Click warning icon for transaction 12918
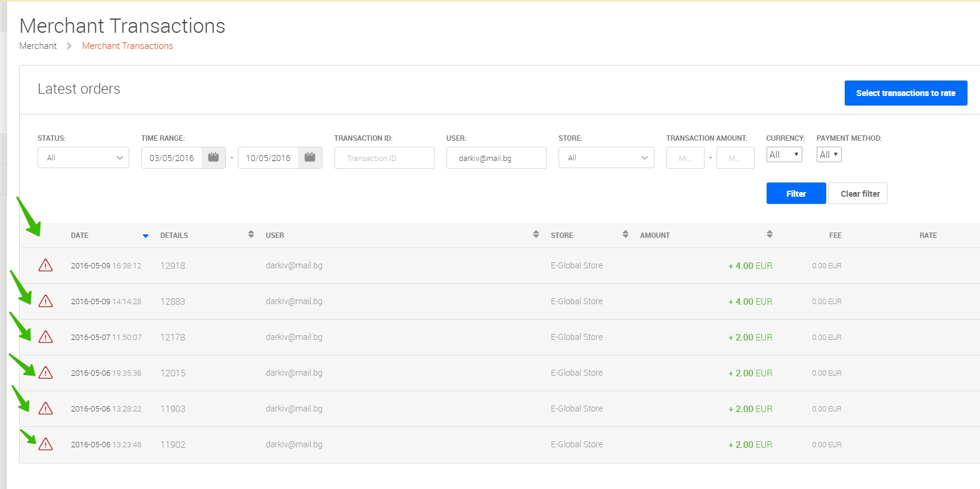The width and height of the screenshot is (980, 489). (45, 265)
